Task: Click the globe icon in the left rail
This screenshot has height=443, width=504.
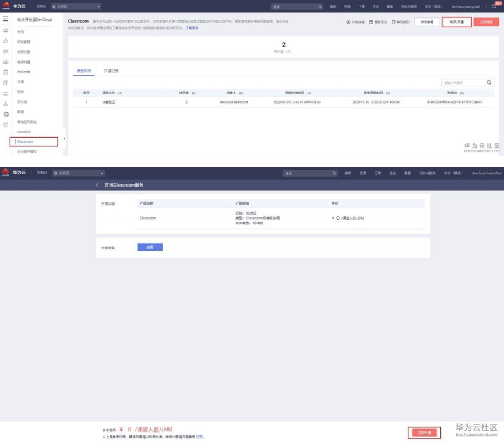Action: pos(6,114)
